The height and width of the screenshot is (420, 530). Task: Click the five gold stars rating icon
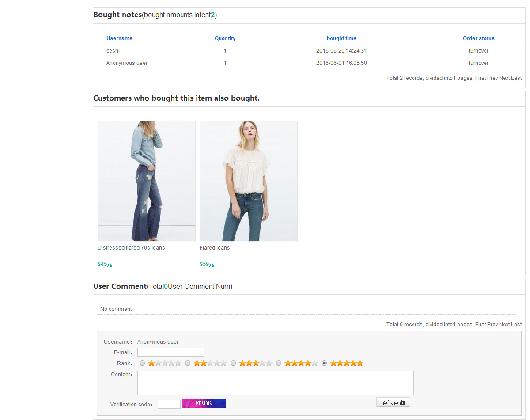click(347, 363)
